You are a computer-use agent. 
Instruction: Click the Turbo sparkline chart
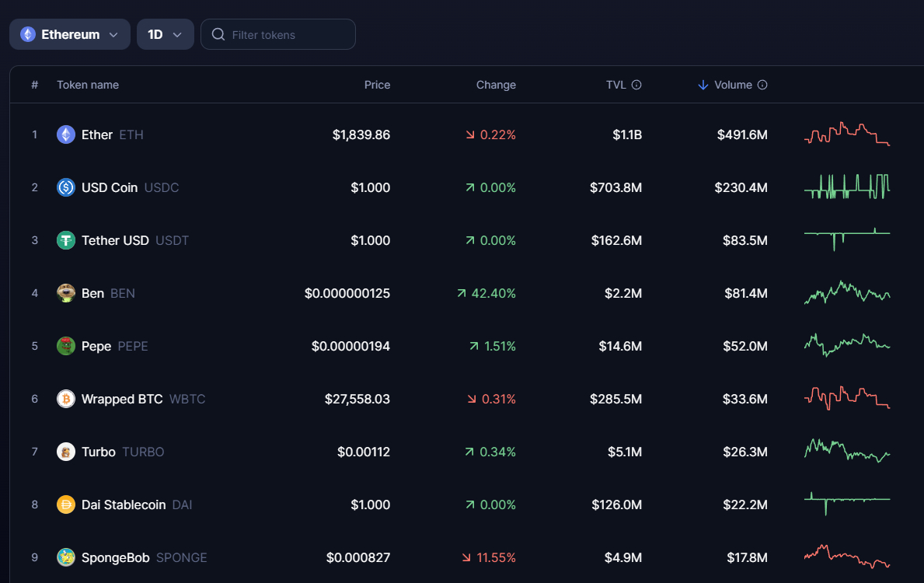click(x=847, y=450)
